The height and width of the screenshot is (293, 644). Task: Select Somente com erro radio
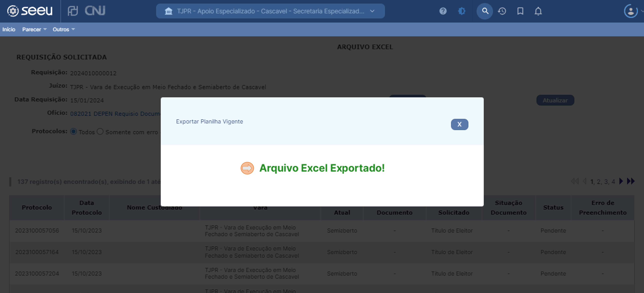pyautogui.click(x=100, y=132)
